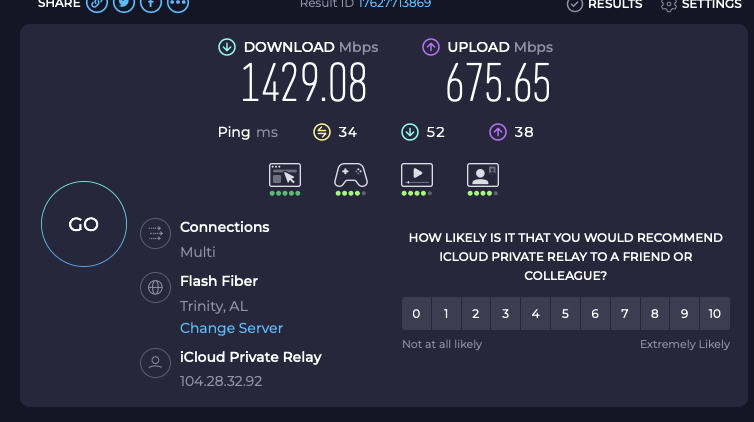Viewport: 754px width, 422px height.
Task: Click the Connections Multi icon
Action: [x=155, y=234]
